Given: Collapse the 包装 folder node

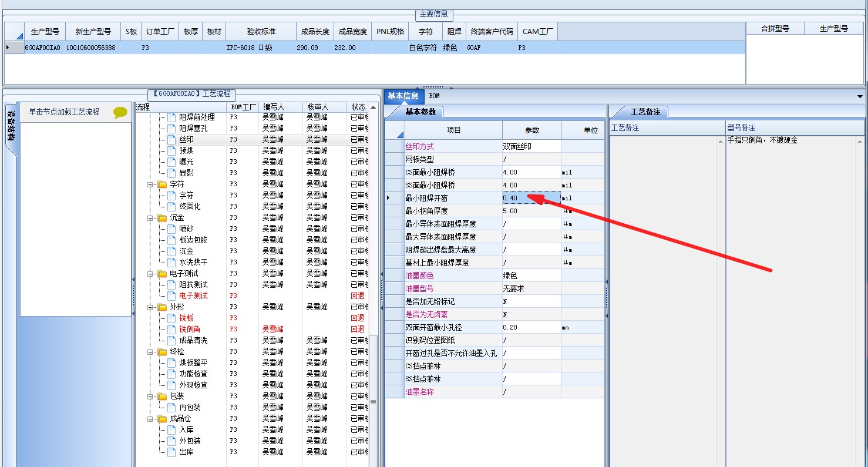Looking at the screenshot, I should click(x=151, y=397).
